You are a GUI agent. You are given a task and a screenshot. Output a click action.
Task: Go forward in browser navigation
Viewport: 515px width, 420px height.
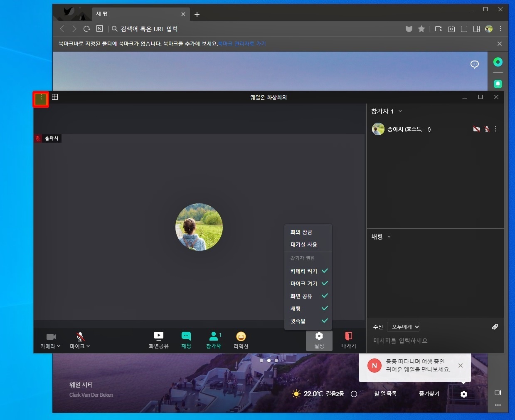(x=74, y=29)
